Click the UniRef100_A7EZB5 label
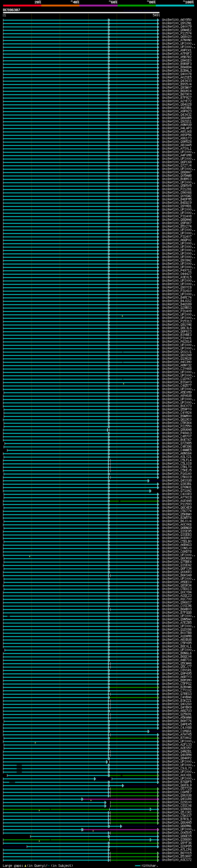This screenshot has height=868, width=197. pos(177,623)
